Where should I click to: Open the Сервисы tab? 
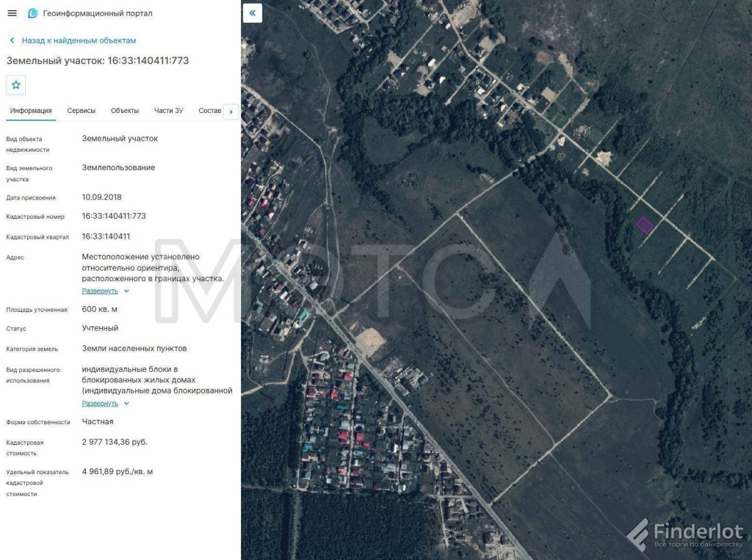[x=81, y=111]
